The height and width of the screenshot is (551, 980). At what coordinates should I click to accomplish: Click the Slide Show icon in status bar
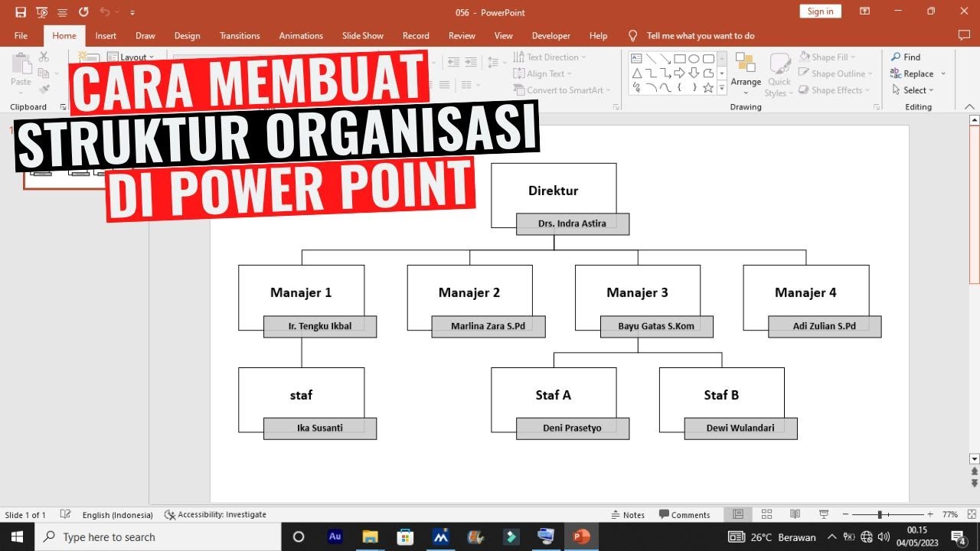click(x=824, y=515)
